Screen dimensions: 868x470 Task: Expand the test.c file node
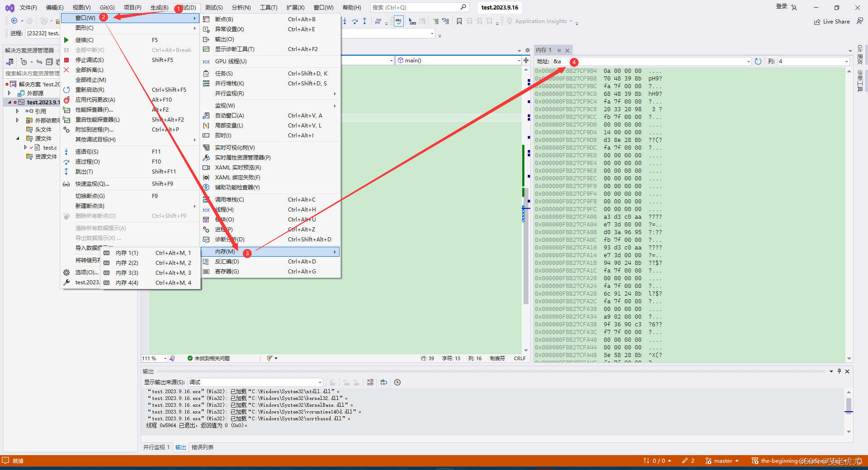pos(25,147)
